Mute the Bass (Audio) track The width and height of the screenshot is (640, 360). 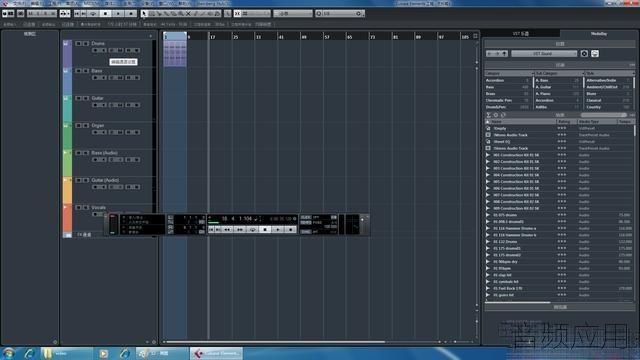coord(78,153)
